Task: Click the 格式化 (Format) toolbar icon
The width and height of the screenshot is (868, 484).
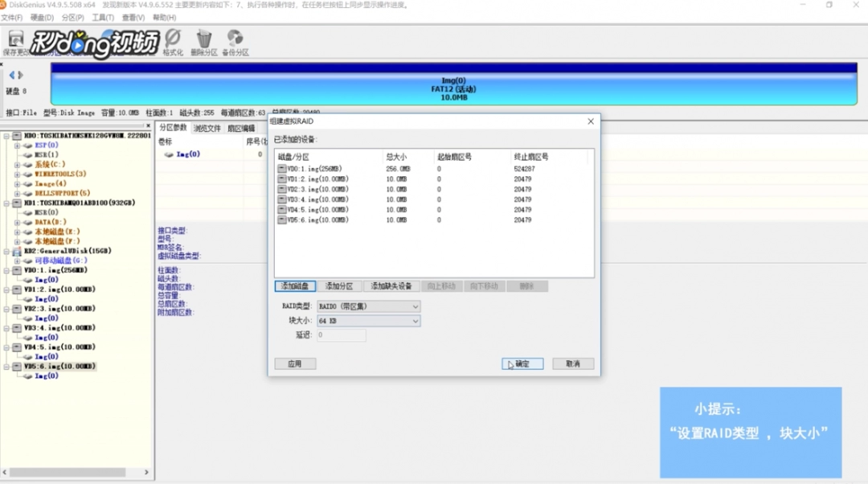Action: click(x=173, y=40)
